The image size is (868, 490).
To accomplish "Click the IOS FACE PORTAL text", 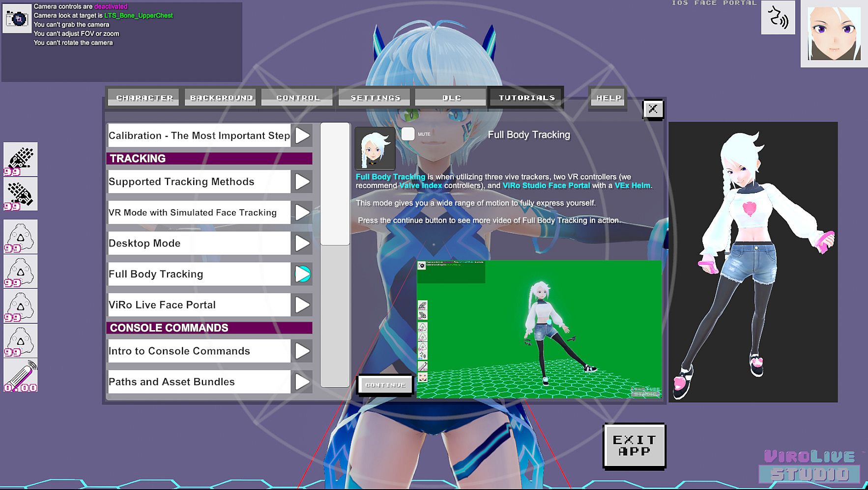I will click(714, 3).
